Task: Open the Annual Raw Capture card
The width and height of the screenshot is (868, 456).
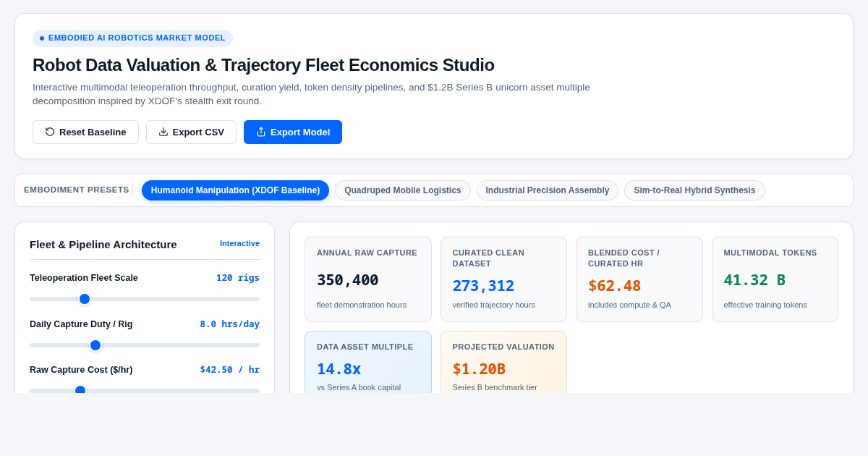Action: (368, 279)
